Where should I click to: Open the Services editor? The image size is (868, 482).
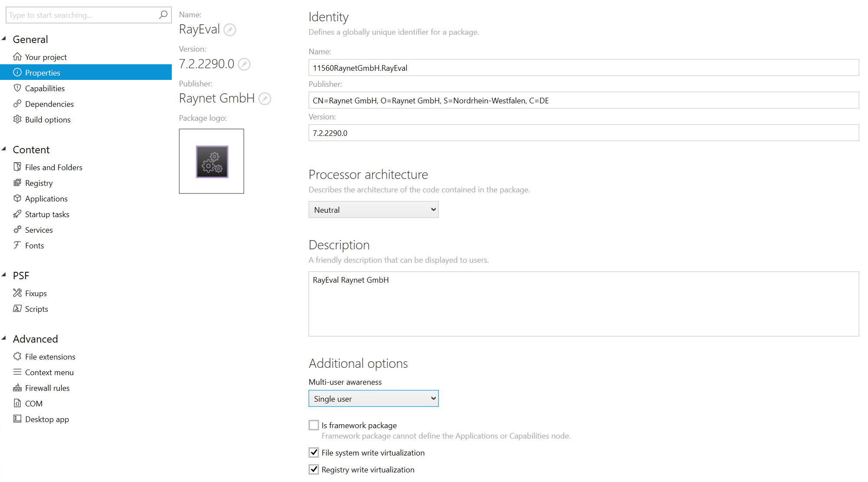[x=39, y=230]
